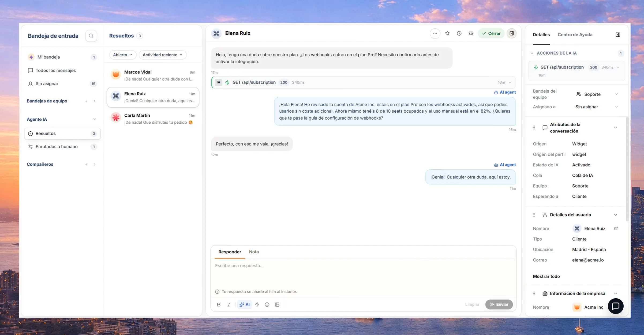Open Marcos Vidal conversation
This screenshot has height=335, width=644.
point(153,76)
